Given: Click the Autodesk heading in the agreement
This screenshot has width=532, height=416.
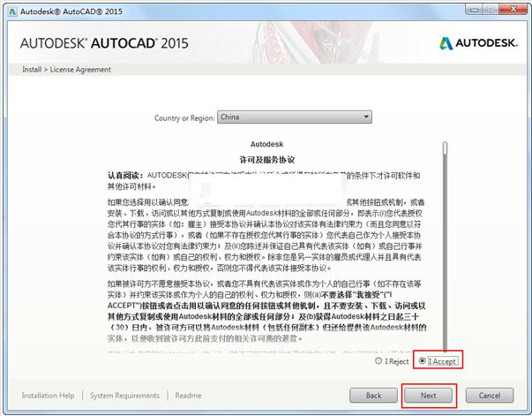Looking at the screenshot, I should coord(266,144).
